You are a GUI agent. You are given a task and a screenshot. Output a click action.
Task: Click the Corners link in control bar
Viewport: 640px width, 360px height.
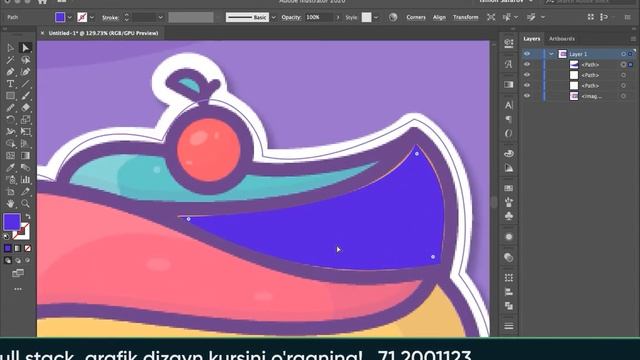pyautogui.click(x=416, y=17)
